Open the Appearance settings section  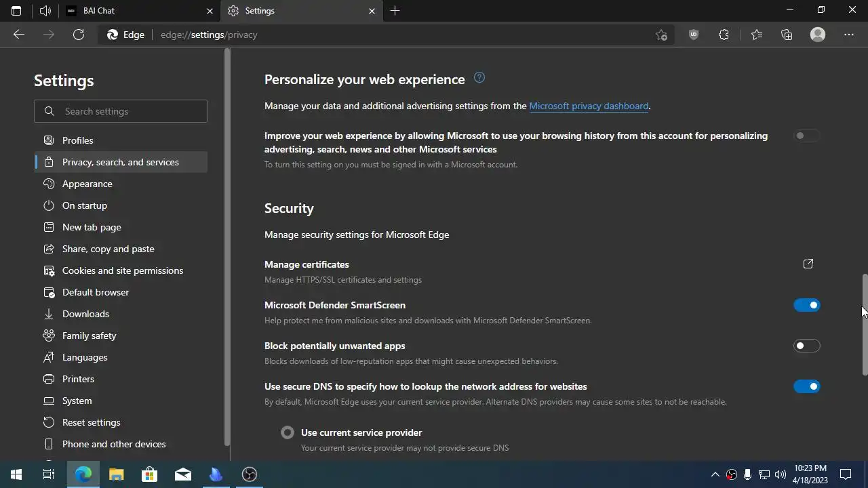coord(121,184)
